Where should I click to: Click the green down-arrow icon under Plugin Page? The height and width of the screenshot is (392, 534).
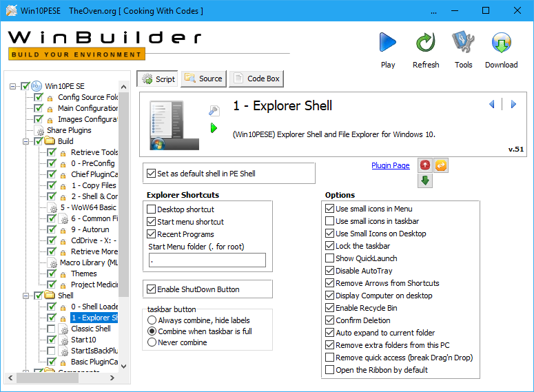425,180
